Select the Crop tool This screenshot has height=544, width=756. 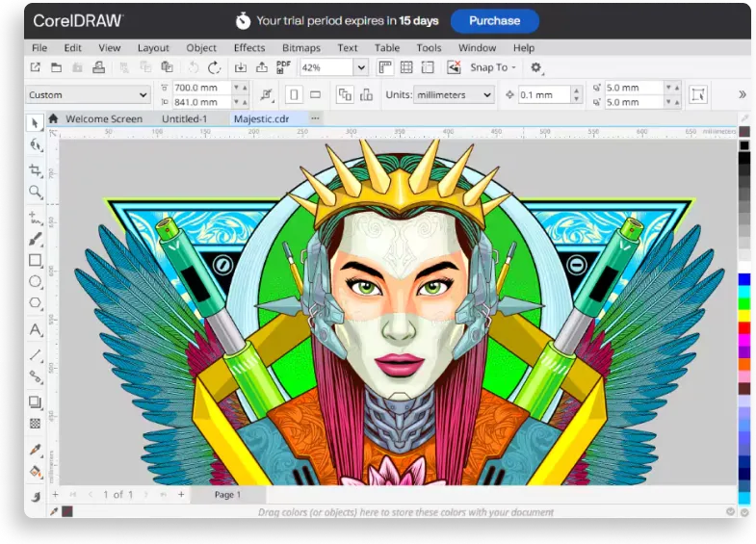[36, 170]
